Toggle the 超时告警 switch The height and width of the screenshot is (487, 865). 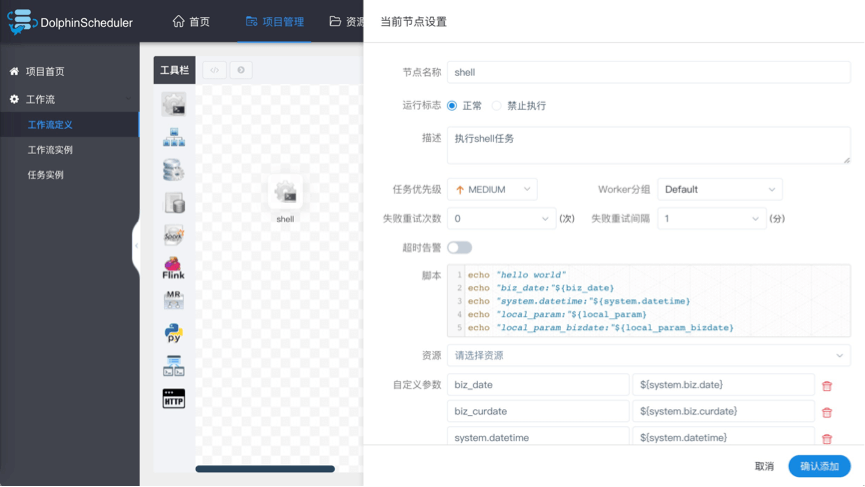[x=460, y=248]
